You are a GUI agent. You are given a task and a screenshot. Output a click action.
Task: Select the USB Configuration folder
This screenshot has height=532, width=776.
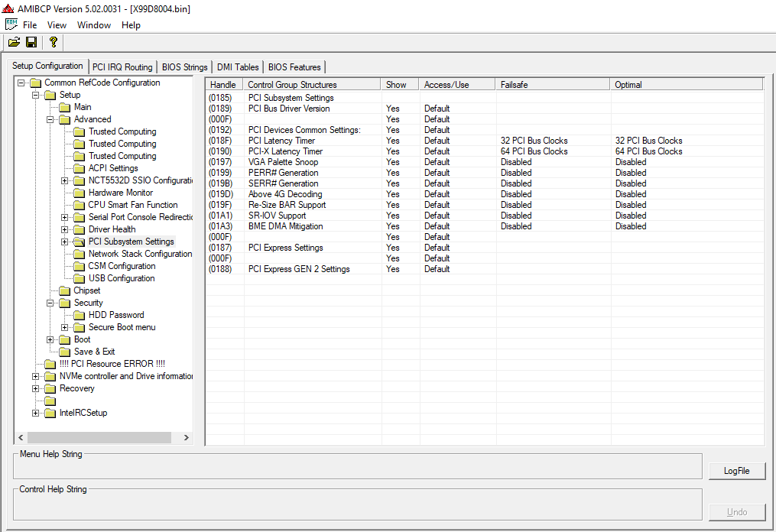pos(122,279)
